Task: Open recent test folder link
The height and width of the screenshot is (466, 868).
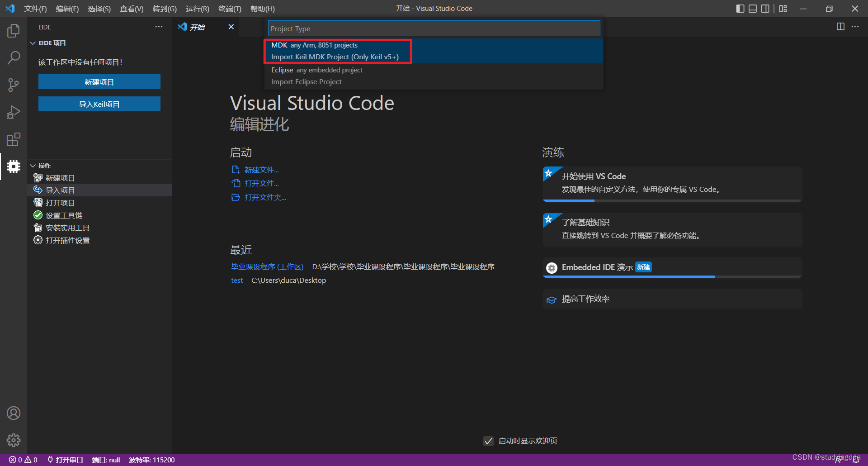Action: 237,281
